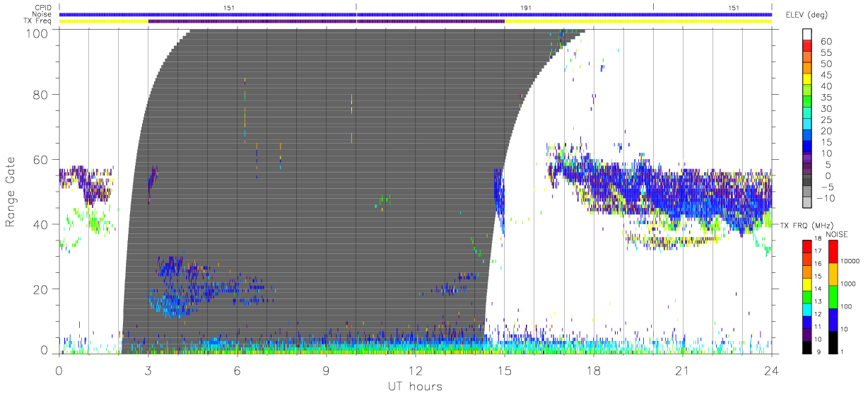This screenshot has width=868, height=401.
Task: Click the yellow TX Freq strip at 21 UT
Action: click(682, 21)
